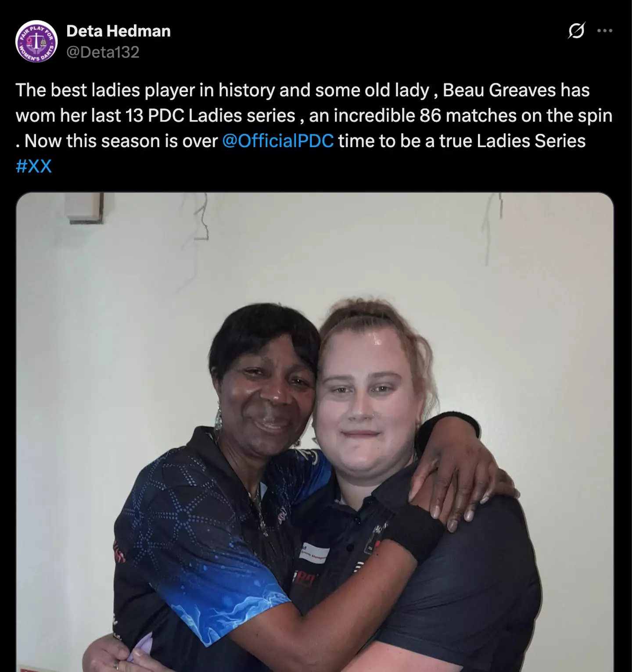Click the gray @Deta132 username under the name
This screenshot has height=672, width=632.
103,52
